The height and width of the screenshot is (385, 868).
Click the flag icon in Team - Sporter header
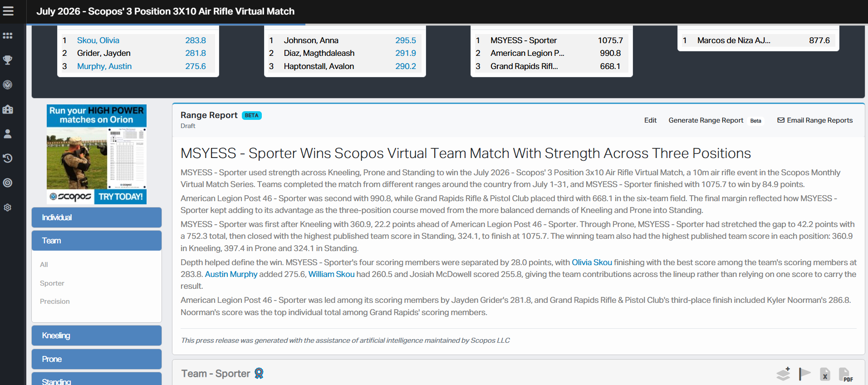(x=804, y=374)
